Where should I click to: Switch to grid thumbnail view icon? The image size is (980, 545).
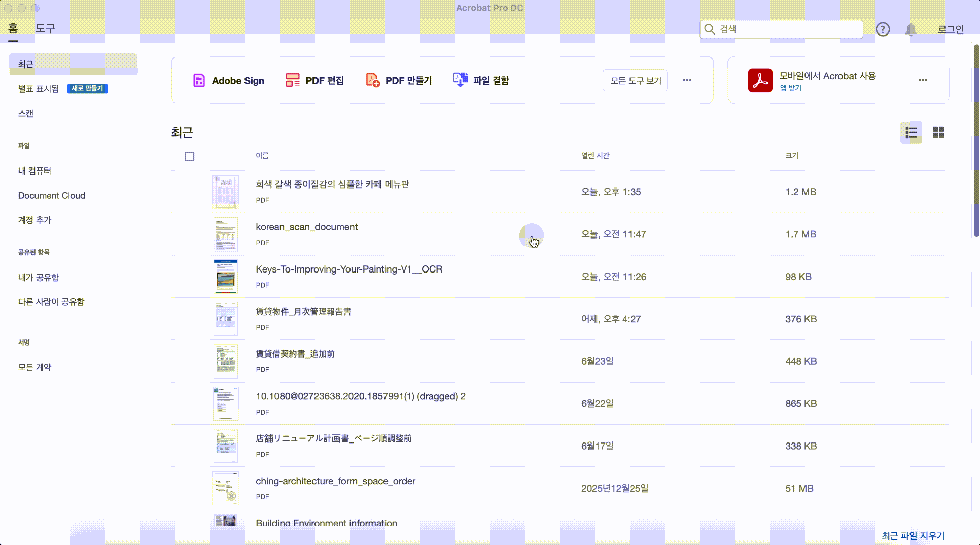pos(938,133)
